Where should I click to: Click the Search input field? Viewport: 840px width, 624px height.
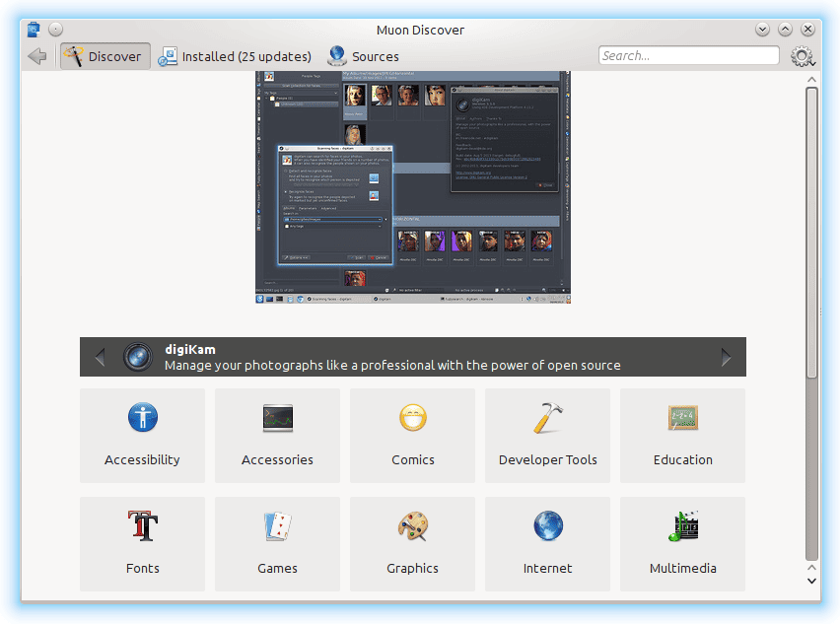coord(688,55)
